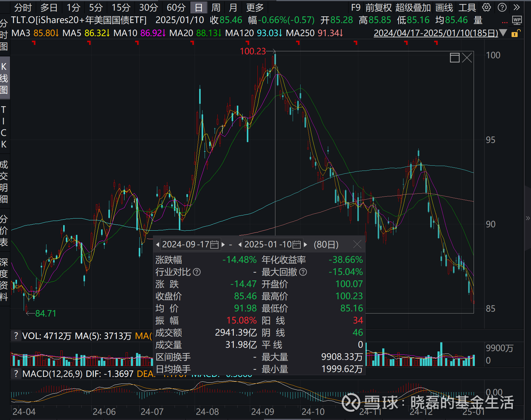Click the WP monitor icon near top right
The image size is (531, 420).
click(x=517, y=20)
